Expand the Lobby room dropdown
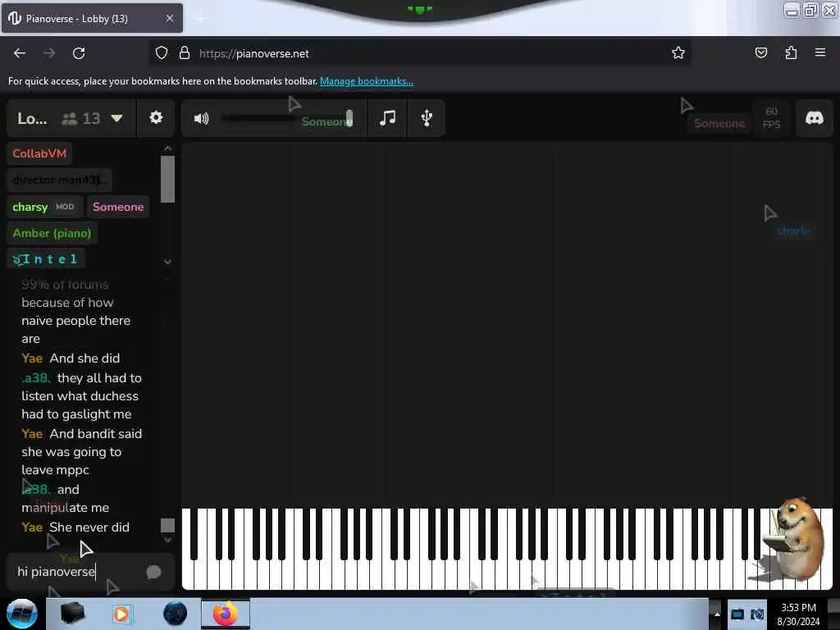Image resolution: width=840 pixels, height=630 pixels. coord(116,118)
